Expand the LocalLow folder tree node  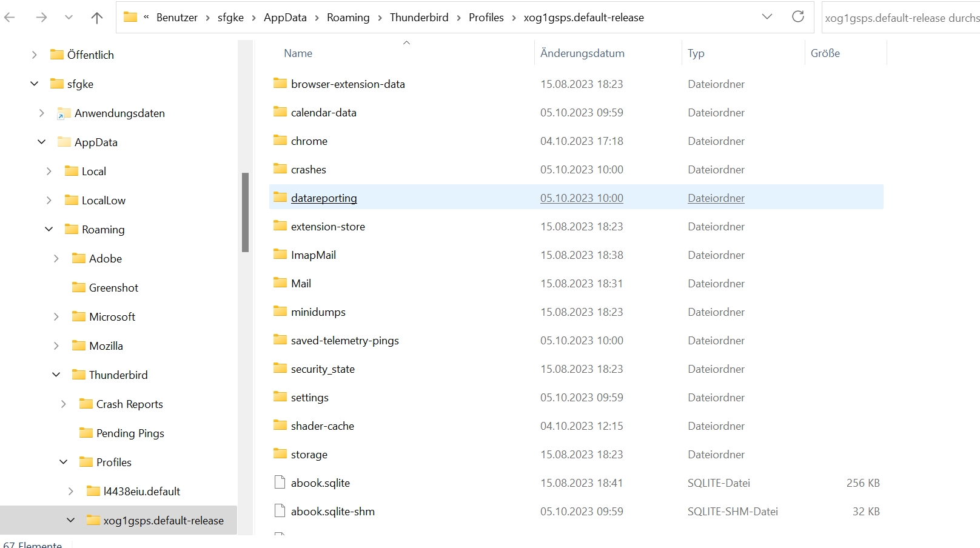[49, 200]
